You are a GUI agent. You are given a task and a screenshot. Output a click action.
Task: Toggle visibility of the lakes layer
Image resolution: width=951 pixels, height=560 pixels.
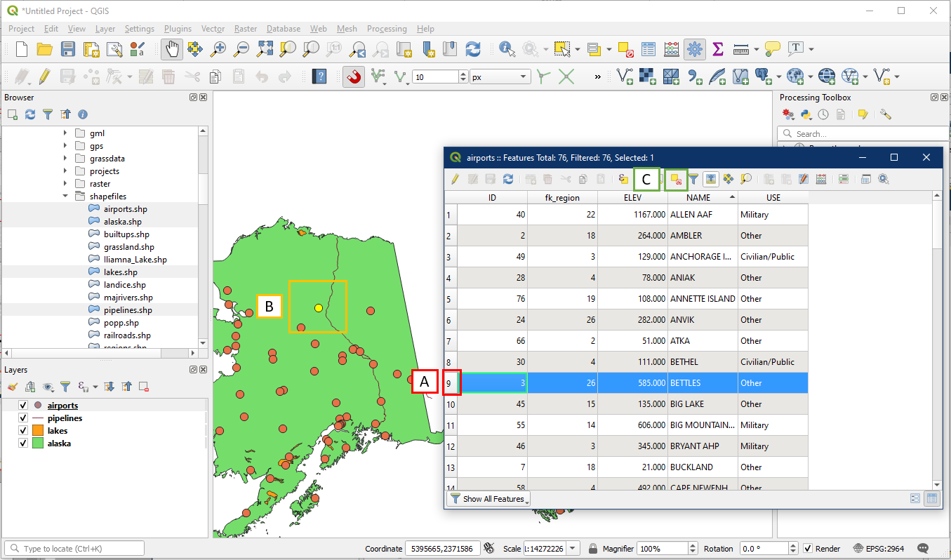[23, 431]
